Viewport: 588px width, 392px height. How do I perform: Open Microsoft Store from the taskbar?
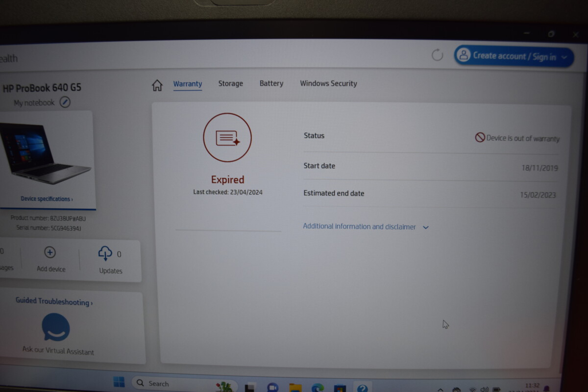click(340, 389)
